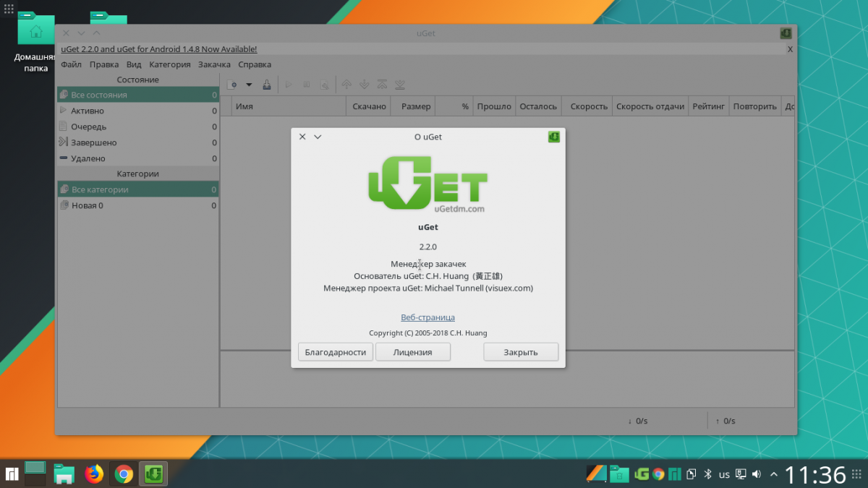Screen dimensions: 868x488
Task: Select Все состояния in the status list
Action: tap(138, 95)
